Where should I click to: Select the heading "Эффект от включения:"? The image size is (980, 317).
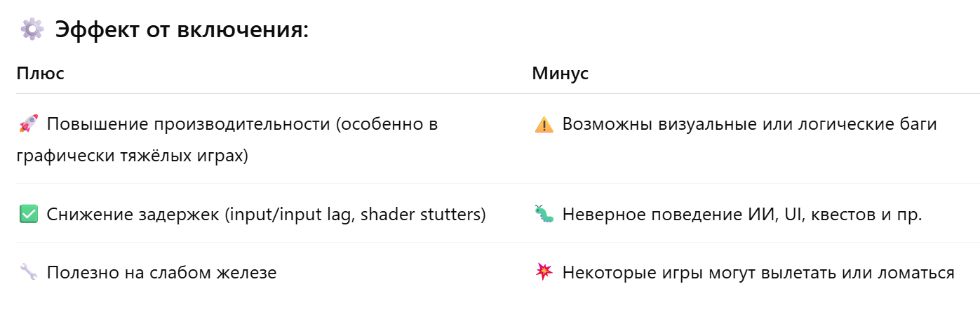click(x=182, y=30)
